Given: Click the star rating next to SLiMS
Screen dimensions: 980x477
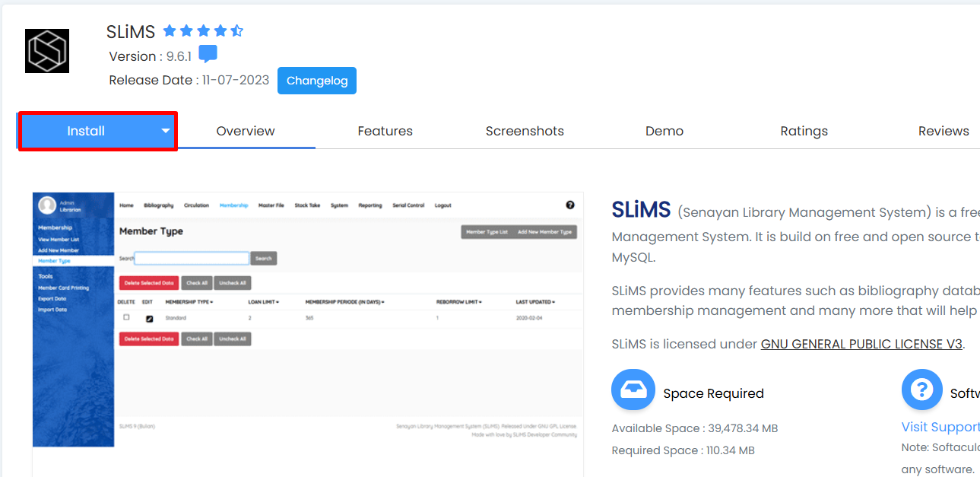Looking at the screenshot, I should click(203, 31).
